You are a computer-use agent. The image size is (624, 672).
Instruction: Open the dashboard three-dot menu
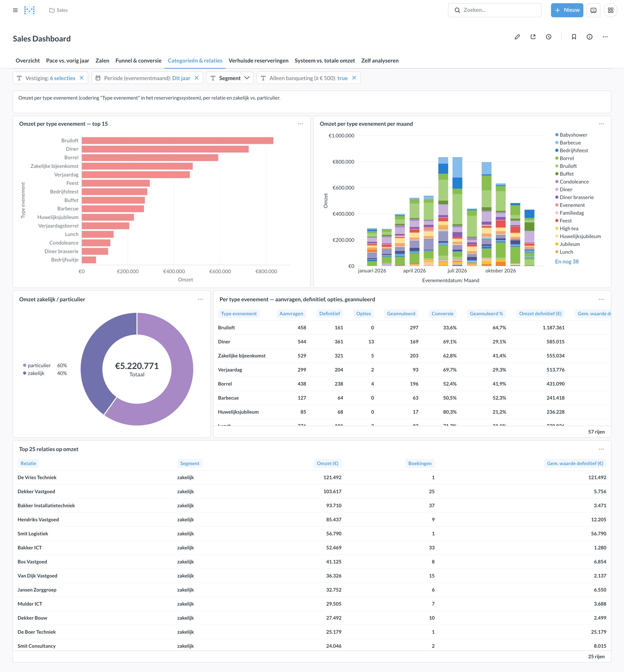coord(605,37)
